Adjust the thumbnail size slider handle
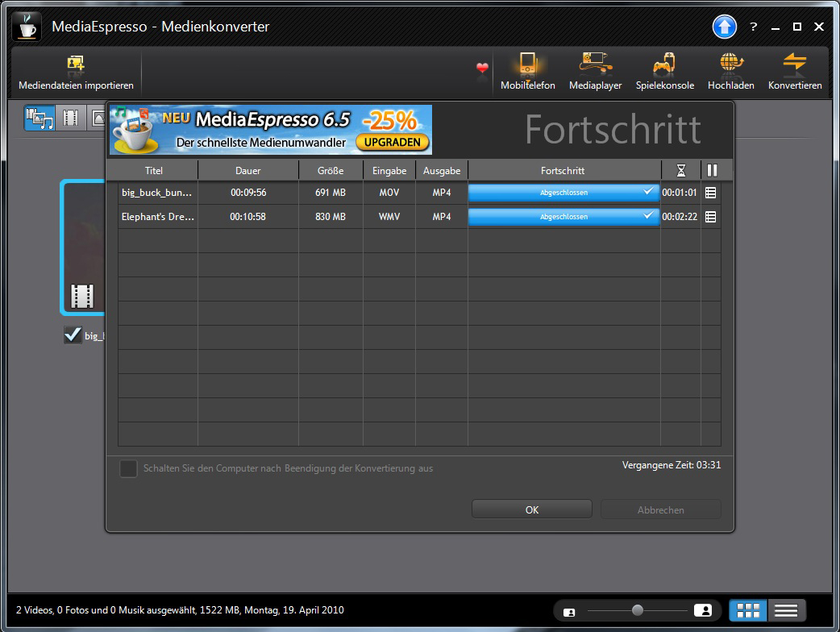The height and width of the screenshot is (632, 840). coord(638,610)
